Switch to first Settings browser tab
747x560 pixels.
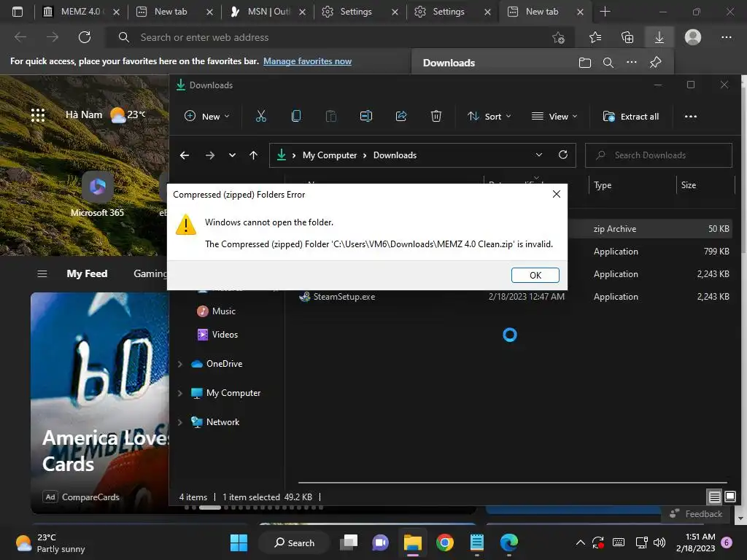[x=355, y=12]
